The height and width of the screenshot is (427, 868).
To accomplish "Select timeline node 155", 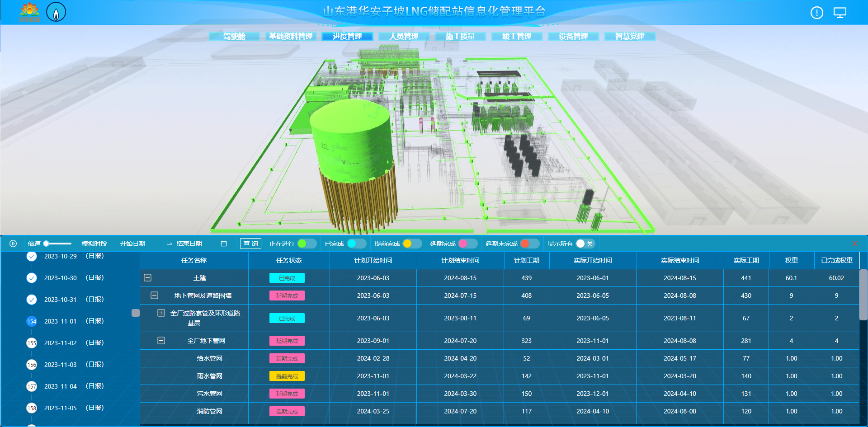I will coord(32,343).
